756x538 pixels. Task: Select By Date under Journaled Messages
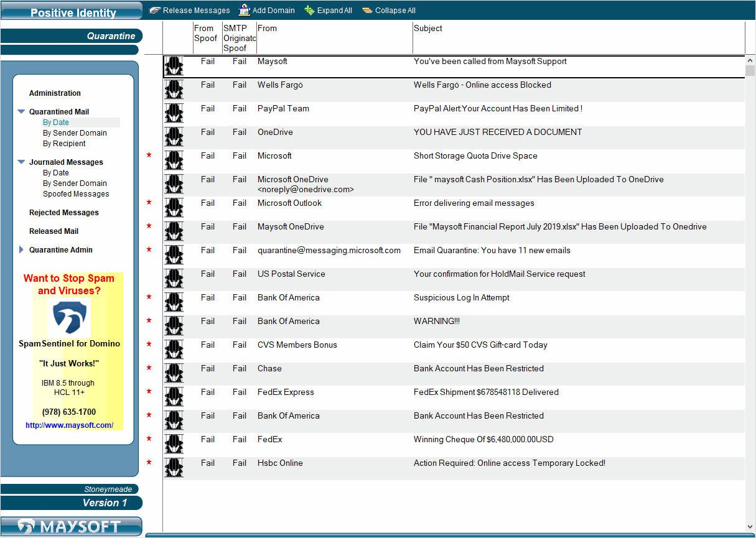(x=56, y=173)
